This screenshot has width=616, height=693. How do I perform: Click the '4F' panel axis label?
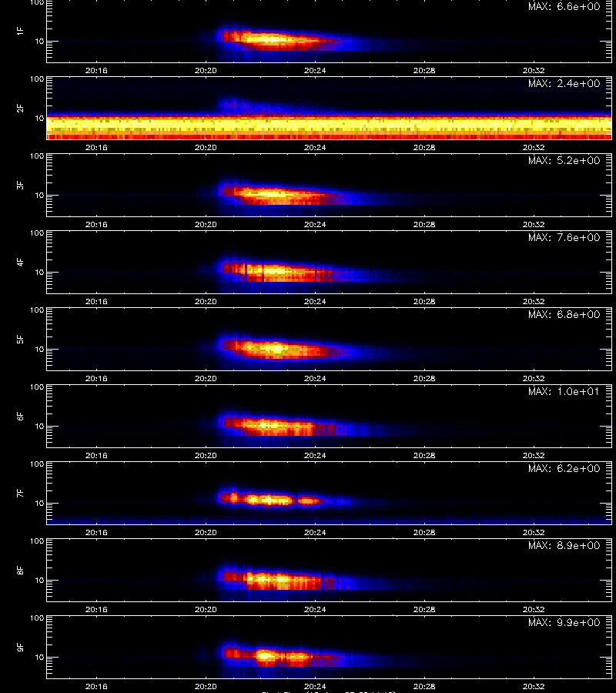(x=20, y=262)
